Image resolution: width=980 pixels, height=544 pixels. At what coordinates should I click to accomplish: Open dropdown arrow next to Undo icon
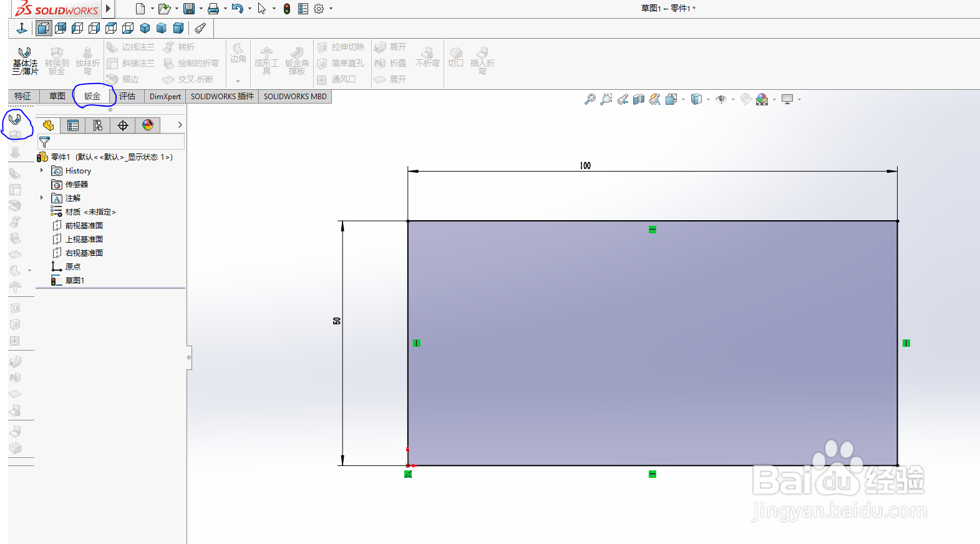click(x=250, y=9)
